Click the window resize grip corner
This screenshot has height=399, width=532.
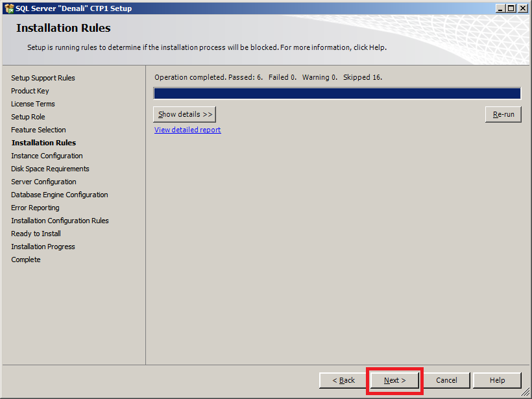(525, 393)
